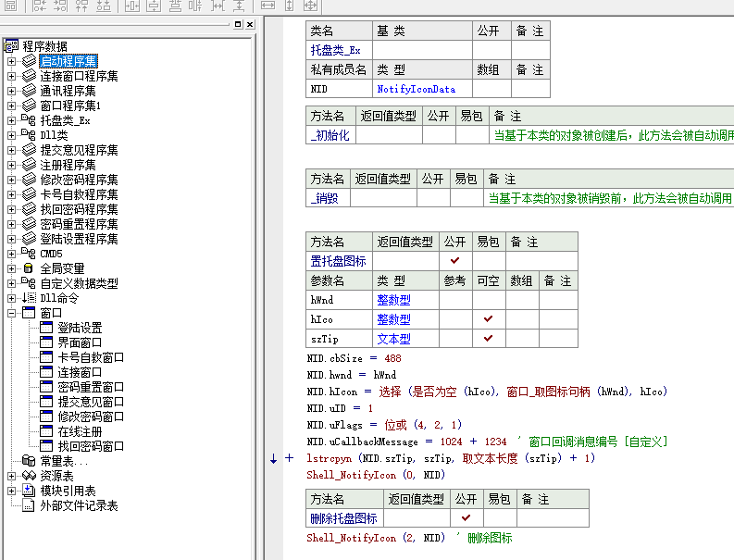Select 界面窗口 in the tree
734x560 pixels.
pyautogui.click(x=79, y=342)
